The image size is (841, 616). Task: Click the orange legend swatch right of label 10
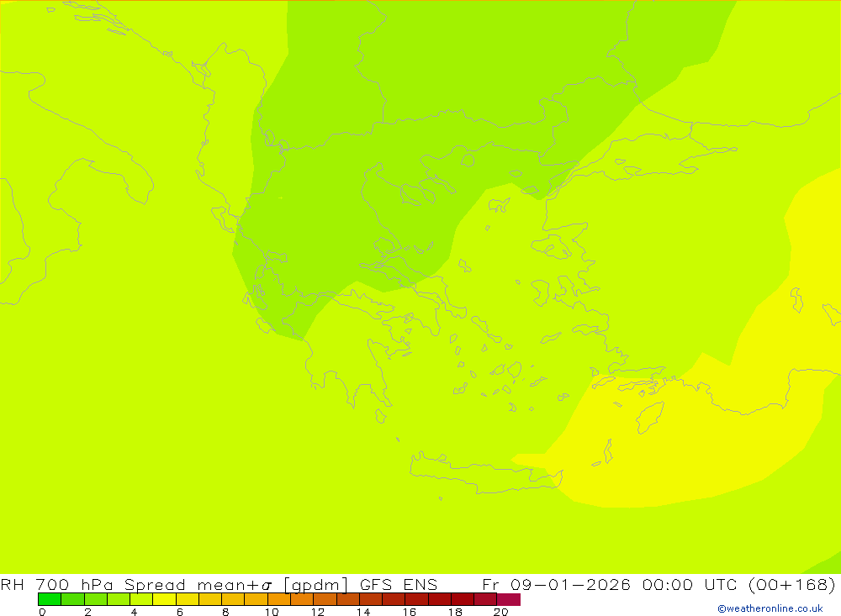click(279, 599)
